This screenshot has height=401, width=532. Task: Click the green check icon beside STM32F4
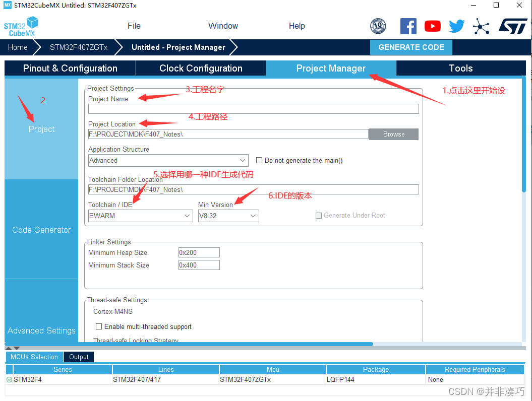tap(9, 380)
